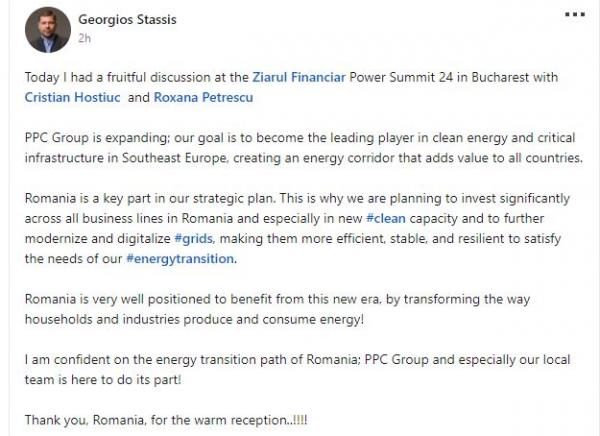
Task: Click the 'Romania is a key part' sentence
Action: pos(150,199)
